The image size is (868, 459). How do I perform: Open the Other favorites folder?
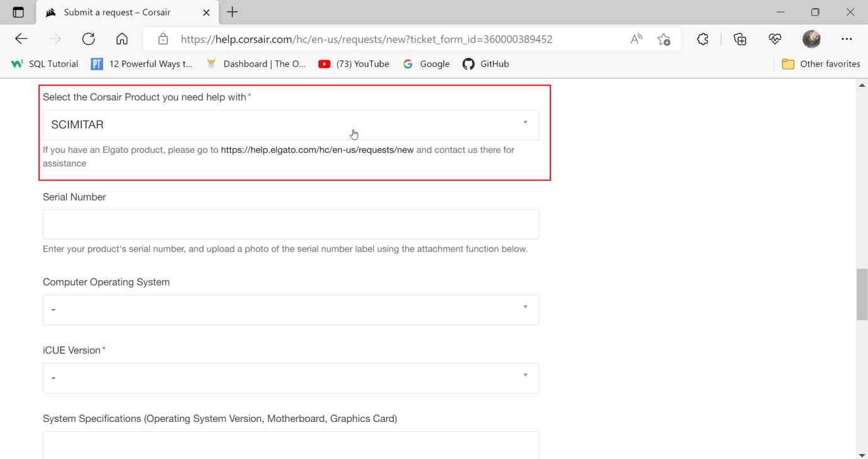coord(821,64)
